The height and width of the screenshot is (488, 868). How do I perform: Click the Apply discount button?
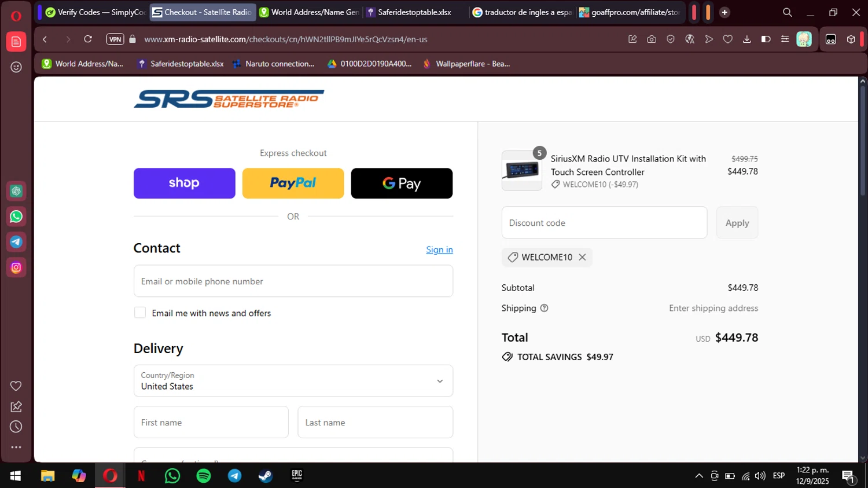pyautogui.click(x=737, y=222)
